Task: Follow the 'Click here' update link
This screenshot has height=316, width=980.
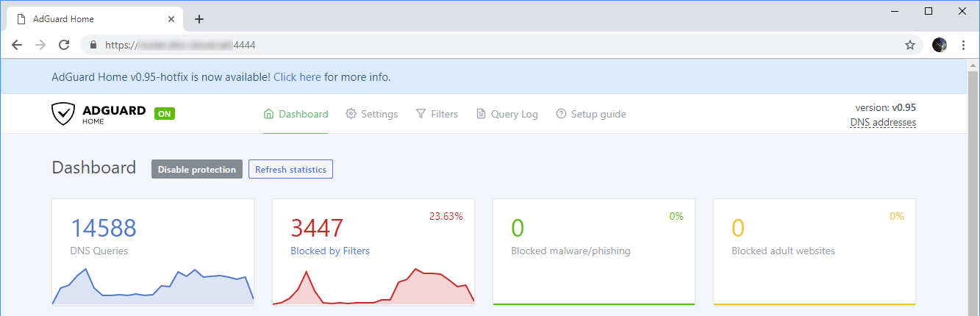Action: [297, 76]
